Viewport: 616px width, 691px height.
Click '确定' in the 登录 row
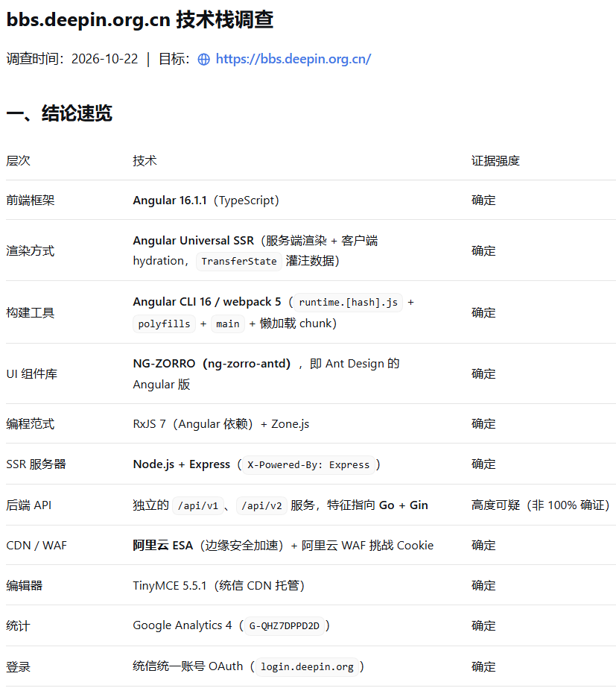point(483,667)
